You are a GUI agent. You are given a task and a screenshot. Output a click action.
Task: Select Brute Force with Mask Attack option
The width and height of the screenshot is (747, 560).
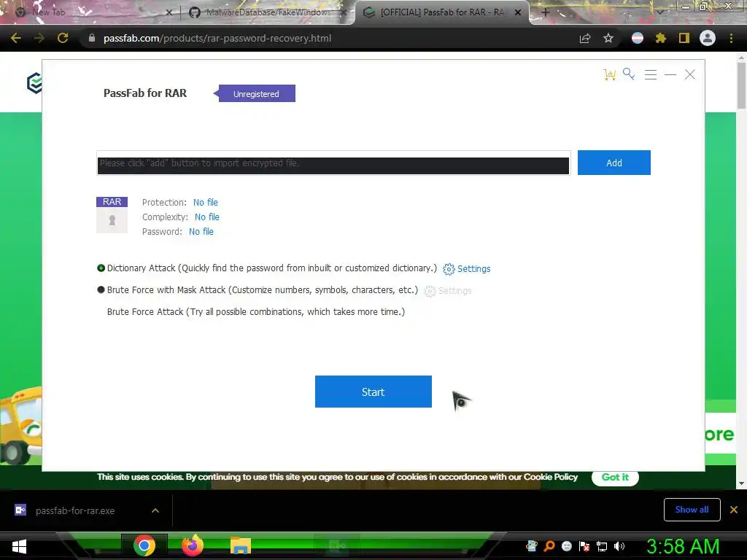pyautogui.click(x=101, y=289)
